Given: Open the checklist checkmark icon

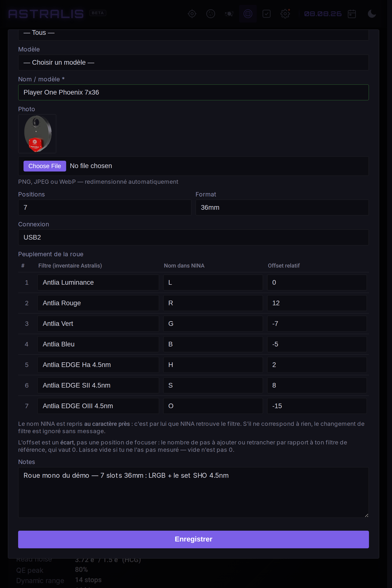Looking at the screenshot, I should click(x=267, y=14).
